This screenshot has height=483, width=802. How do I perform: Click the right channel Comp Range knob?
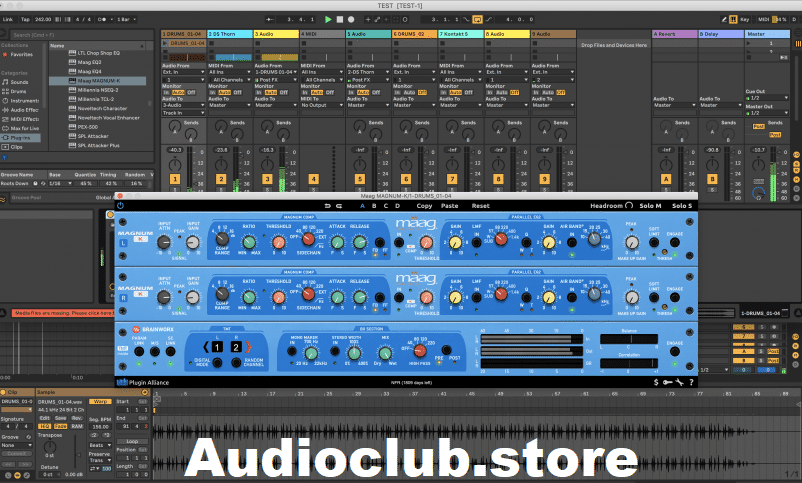pos(222,294)
